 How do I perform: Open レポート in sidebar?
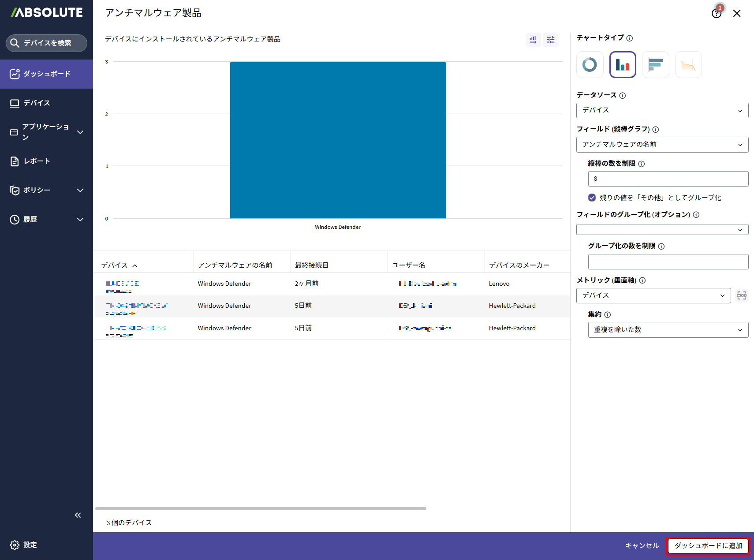[46, 161]
